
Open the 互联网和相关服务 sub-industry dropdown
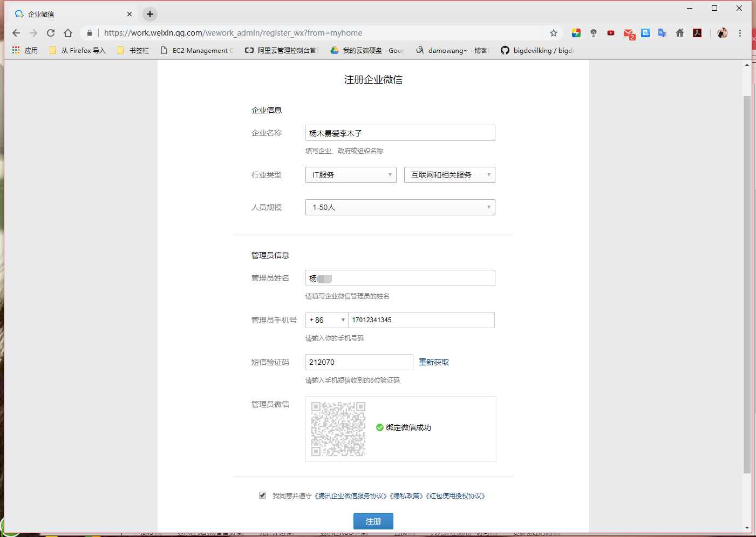449,175
